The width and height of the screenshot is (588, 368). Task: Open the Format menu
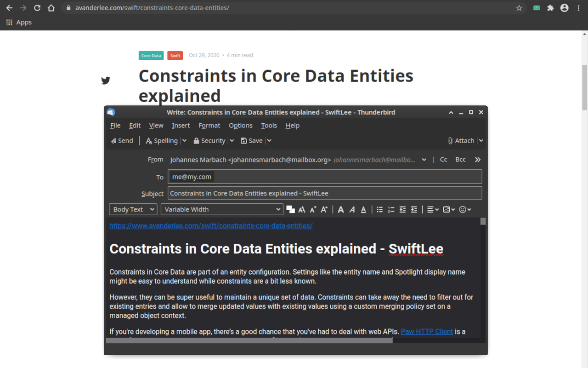point(209,125)
